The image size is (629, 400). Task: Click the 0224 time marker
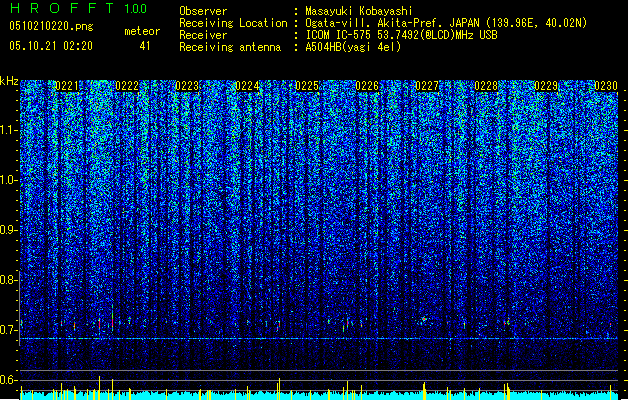point(247,86)
